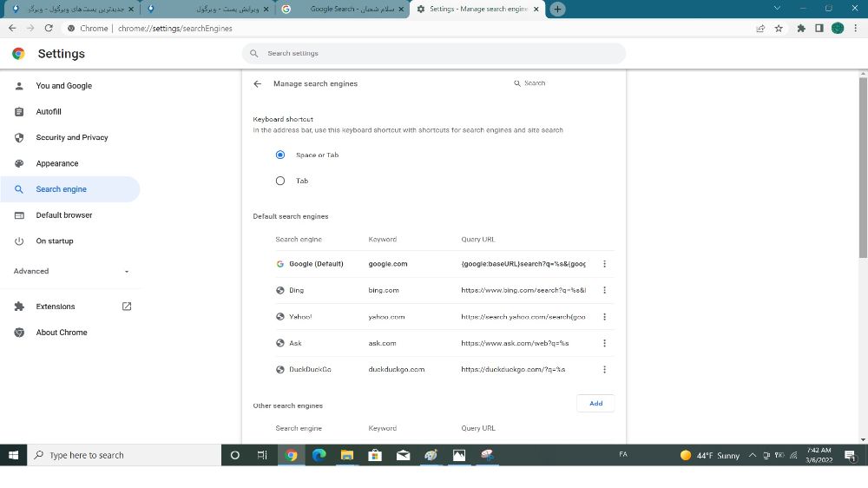Viewport: 868px width, 488px height.
Task: Open Search engine settings section
Action: tap(70, 189)
